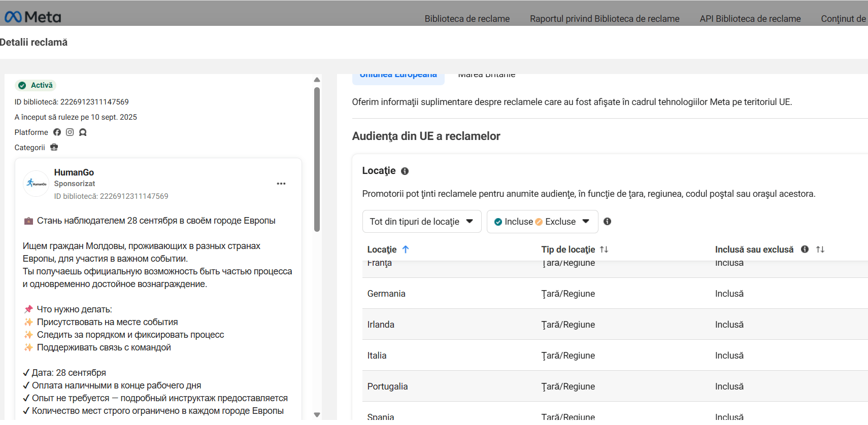The height and width of the screenshot is (425, 868).
Task: Open Tot din tipuri de locație dropdown
Action: [422, 222]
